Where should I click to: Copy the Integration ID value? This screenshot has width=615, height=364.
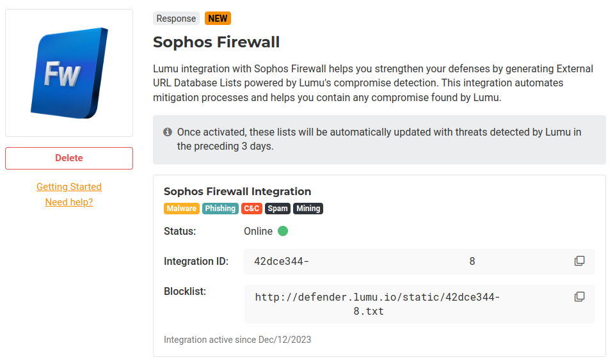[x=579, y=261]
